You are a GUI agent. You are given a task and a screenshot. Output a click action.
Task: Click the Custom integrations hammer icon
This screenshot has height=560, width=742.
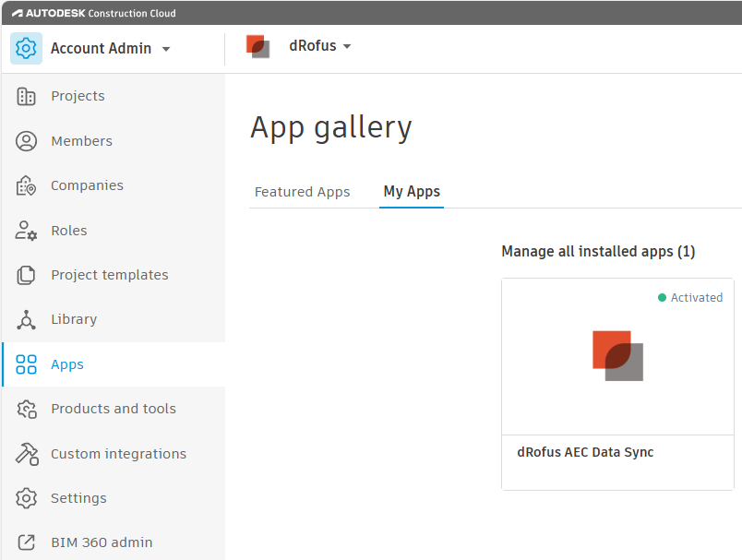tap(26, 454)
